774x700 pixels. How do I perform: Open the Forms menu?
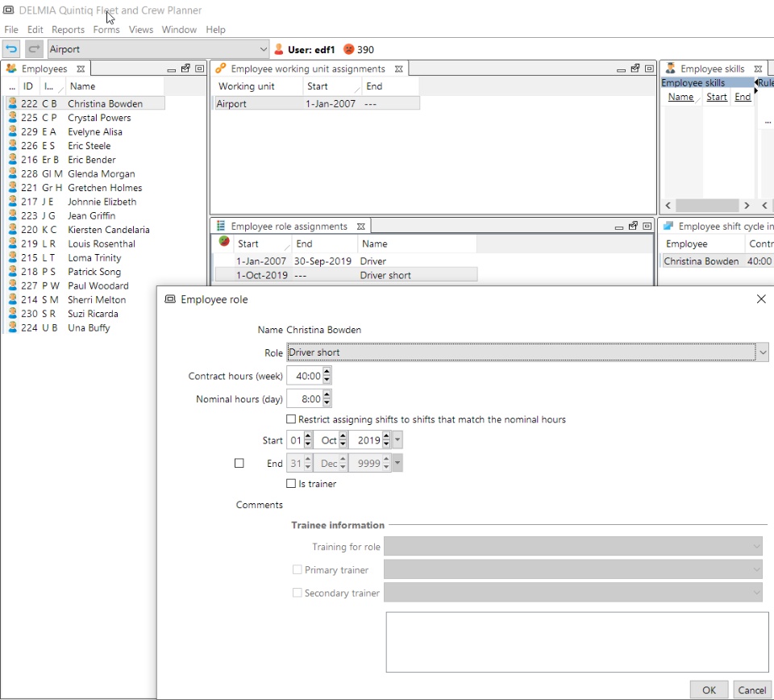click(x=106, y=30)
